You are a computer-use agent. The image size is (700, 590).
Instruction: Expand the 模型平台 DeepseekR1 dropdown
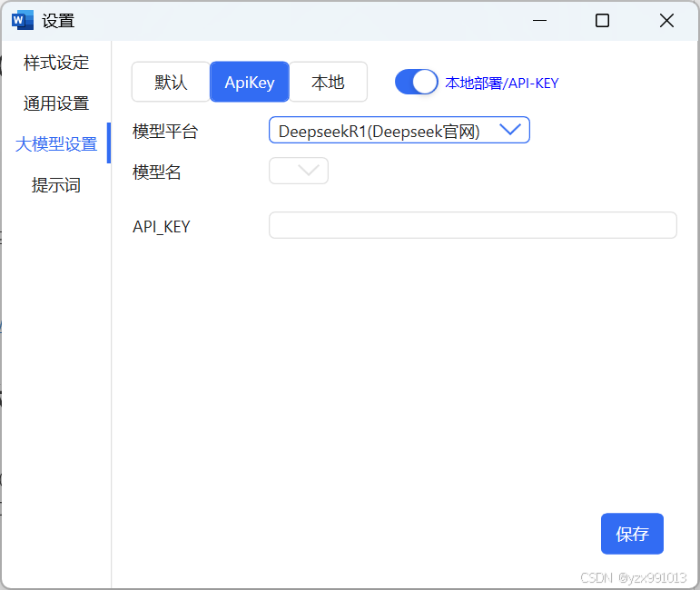399,131
